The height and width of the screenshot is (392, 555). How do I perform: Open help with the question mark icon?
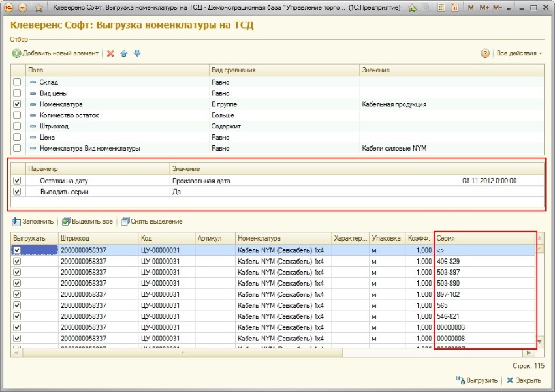(485, 53)
